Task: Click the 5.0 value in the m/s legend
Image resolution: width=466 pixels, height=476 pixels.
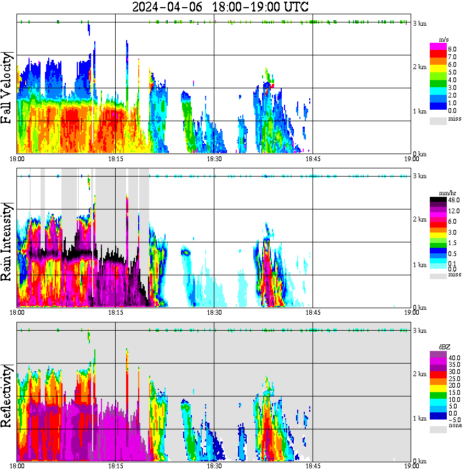Action: click(452, 72)
